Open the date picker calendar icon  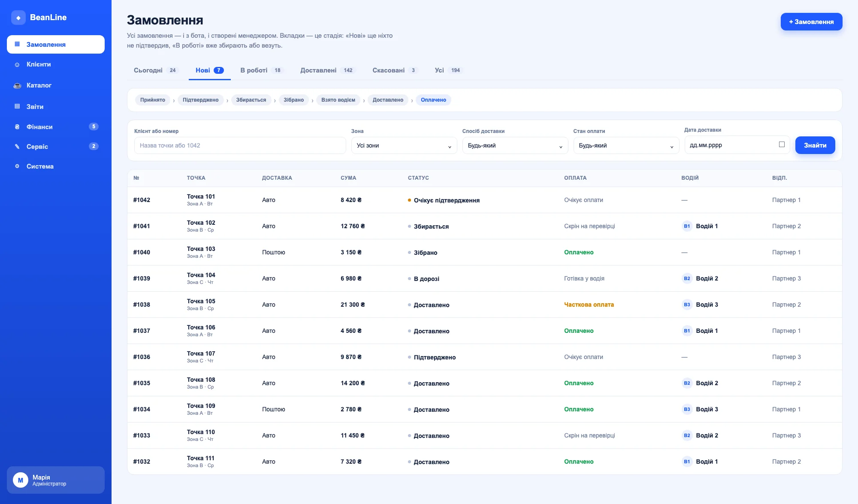click(x=782, y=145)
